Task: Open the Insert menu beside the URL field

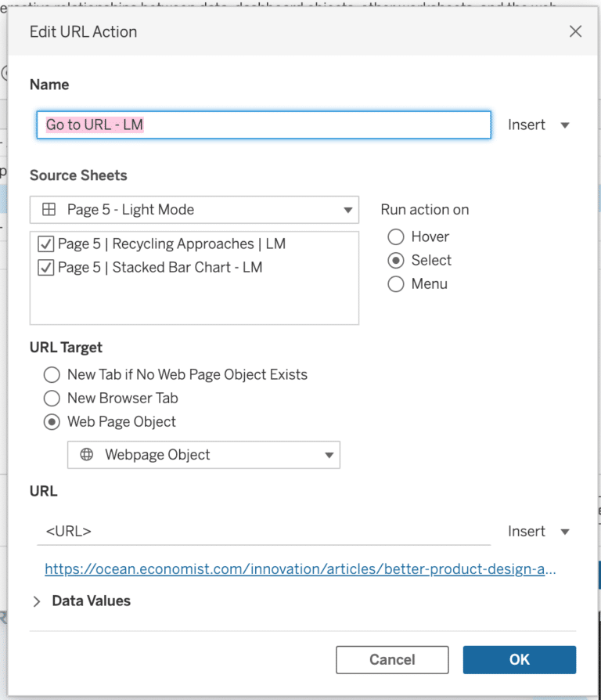Action: (539, 531)
